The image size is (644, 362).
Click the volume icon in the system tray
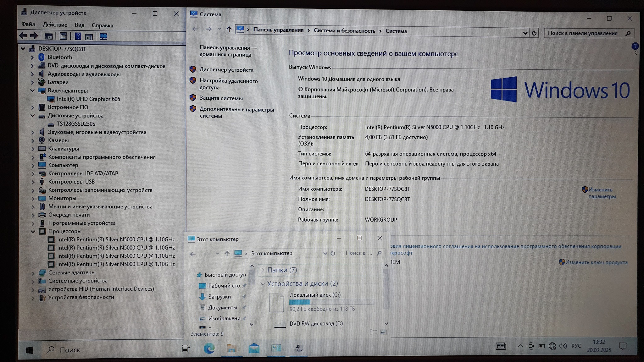(563, 346)
